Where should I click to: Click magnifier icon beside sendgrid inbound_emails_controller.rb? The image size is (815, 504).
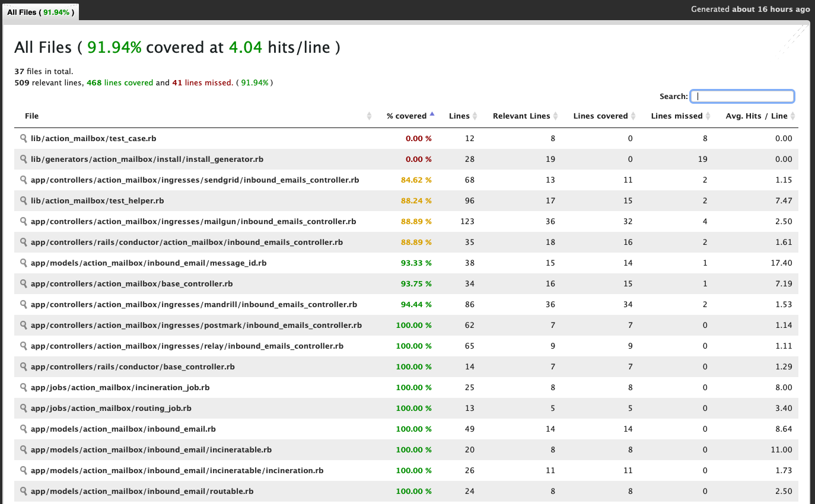pos(24,180)
